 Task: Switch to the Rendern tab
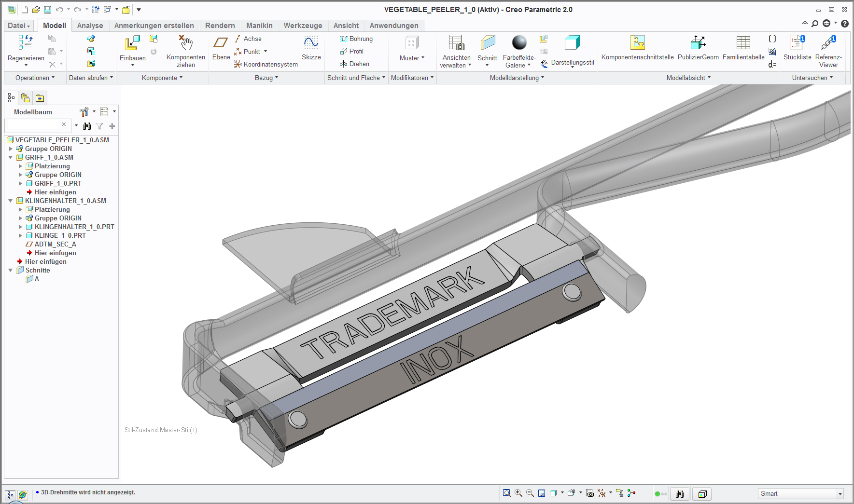[x=220, y=26]
